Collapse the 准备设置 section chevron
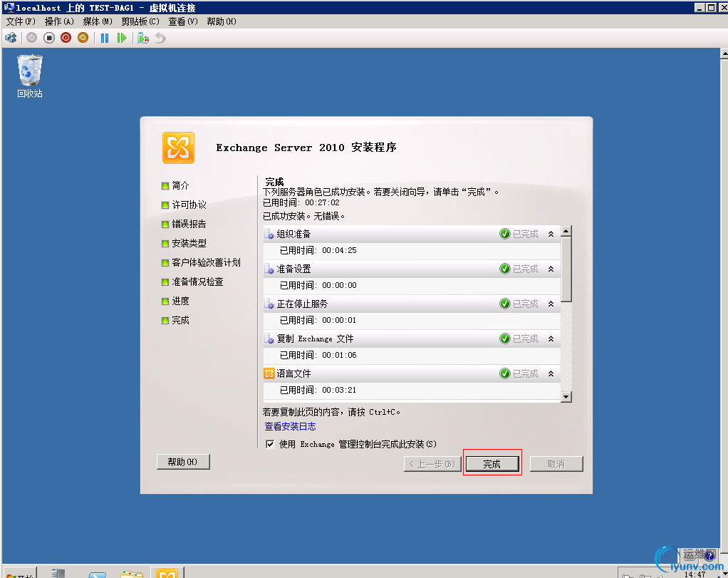This screenshot has height=578, width=728. pos(551,269)
